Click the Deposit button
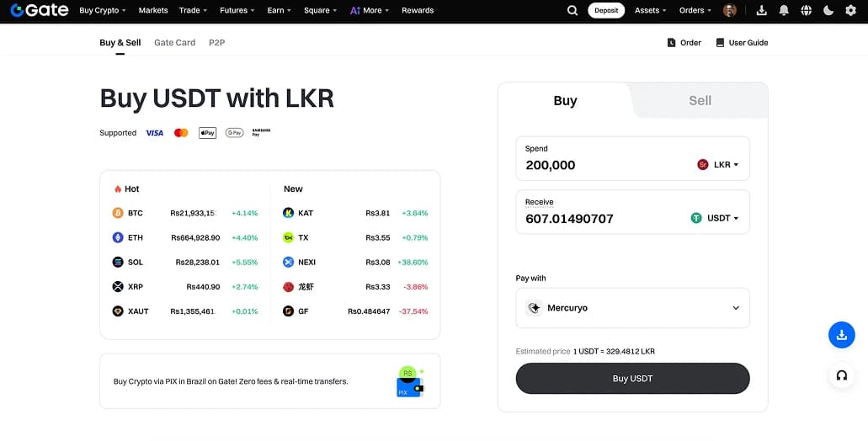868x441 pixels. [606, 10]
